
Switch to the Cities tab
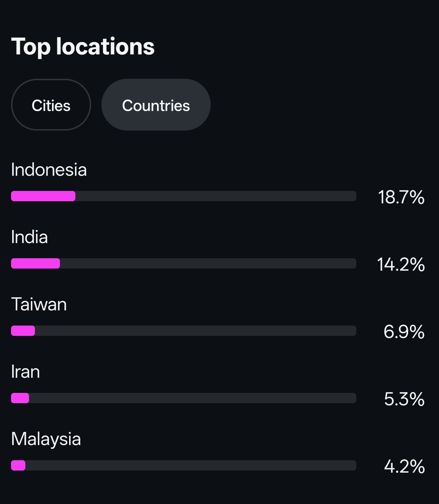point(51,105)
